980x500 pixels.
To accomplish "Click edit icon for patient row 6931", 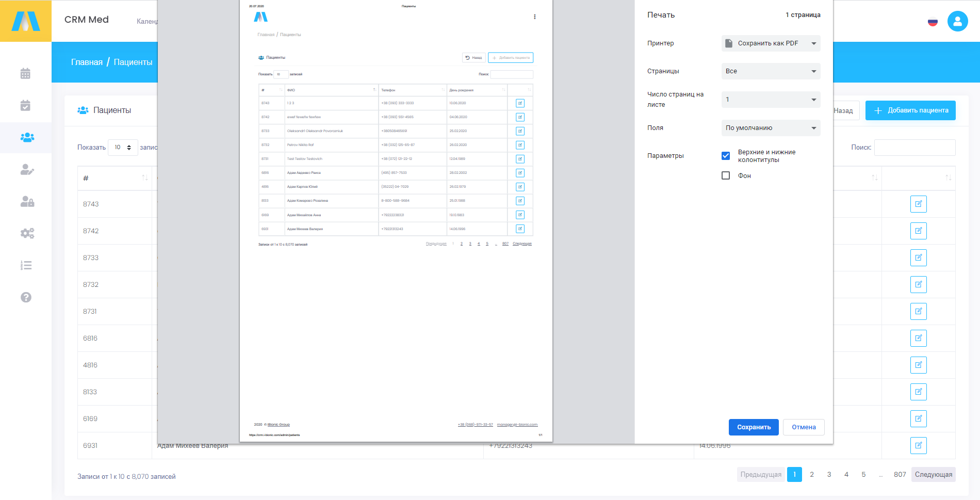I will click(x=919, y=445).
